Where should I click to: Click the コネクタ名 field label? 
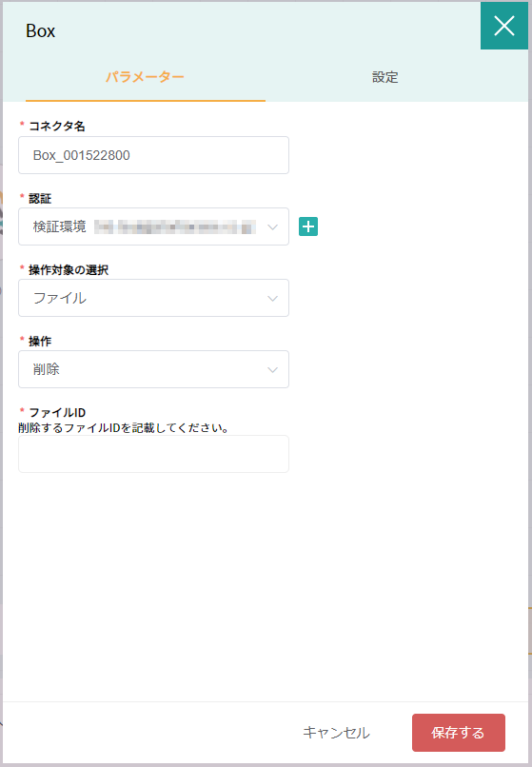57,127
